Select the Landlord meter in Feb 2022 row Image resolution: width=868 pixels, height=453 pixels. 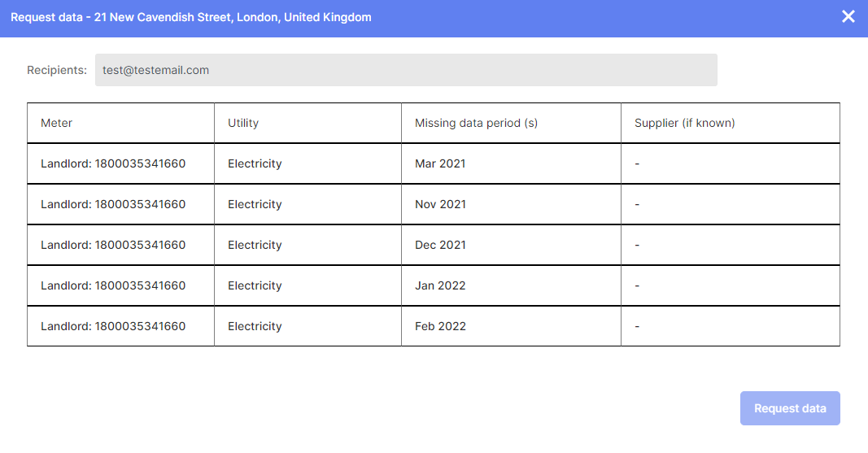click(113, 326)
